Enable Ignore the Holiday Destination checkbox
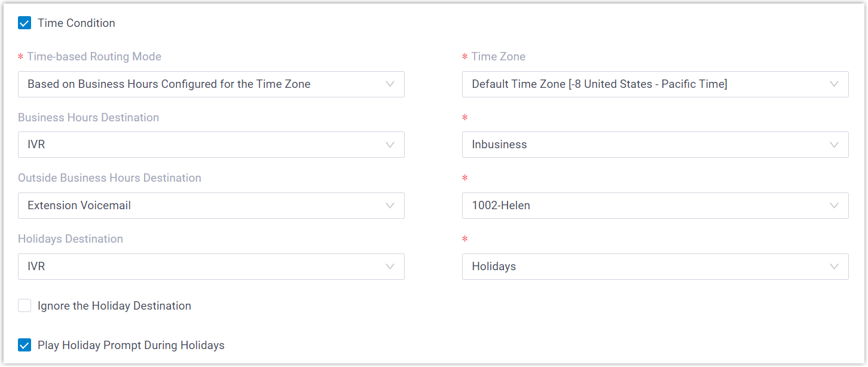Screen dimensions: 868x367 point(25,306)
